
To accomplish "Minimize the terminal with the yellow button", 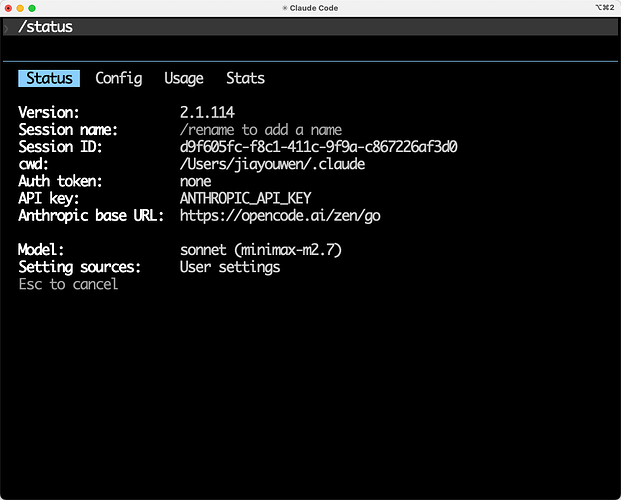I will [20, 8].
